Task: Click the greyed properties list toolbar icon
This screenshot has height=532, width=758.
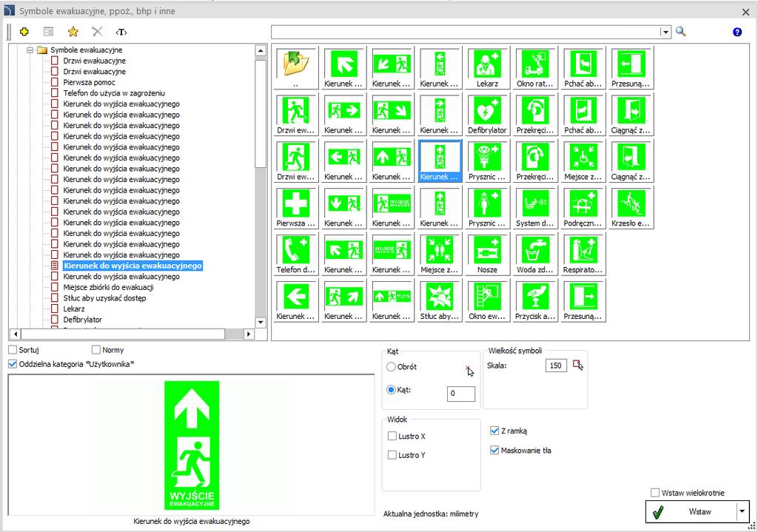Action: pyautogui.click(x=48, y=32)
